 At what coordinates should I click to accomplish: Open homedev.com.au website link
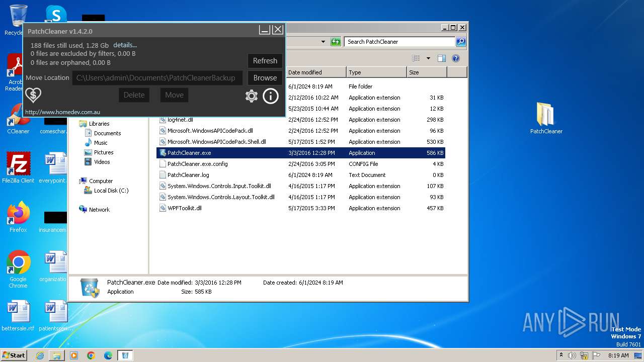point(62,112)
